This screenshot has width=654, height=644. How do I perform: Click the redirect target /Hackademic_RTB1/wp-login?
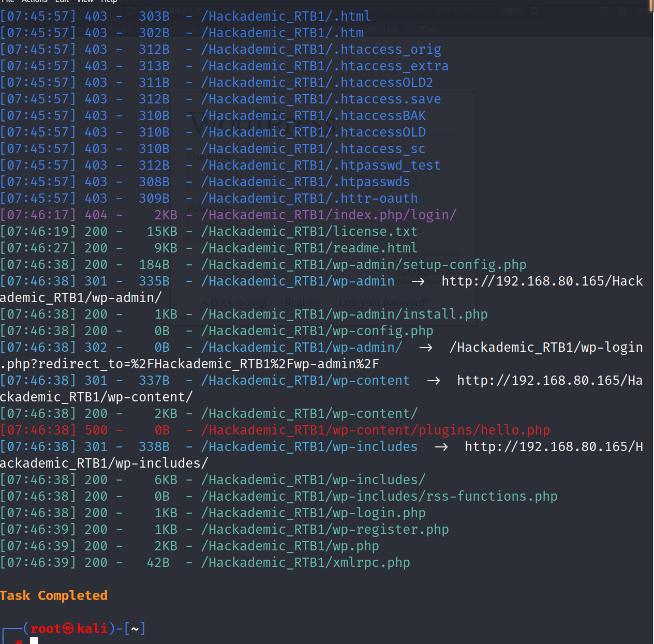tap(546, 347)
